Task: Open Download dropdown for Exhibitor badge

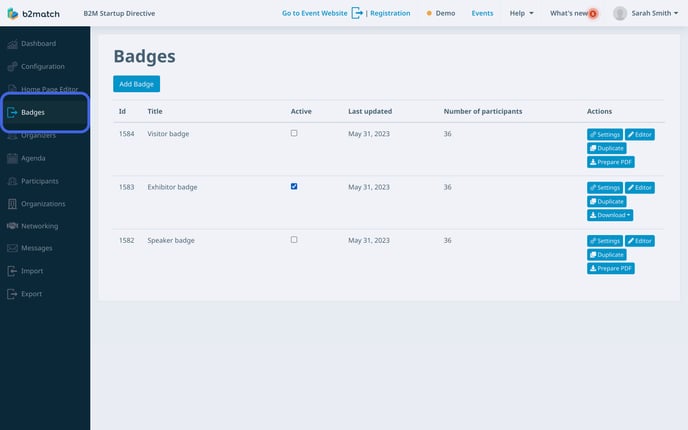Action: click(610, 215)
